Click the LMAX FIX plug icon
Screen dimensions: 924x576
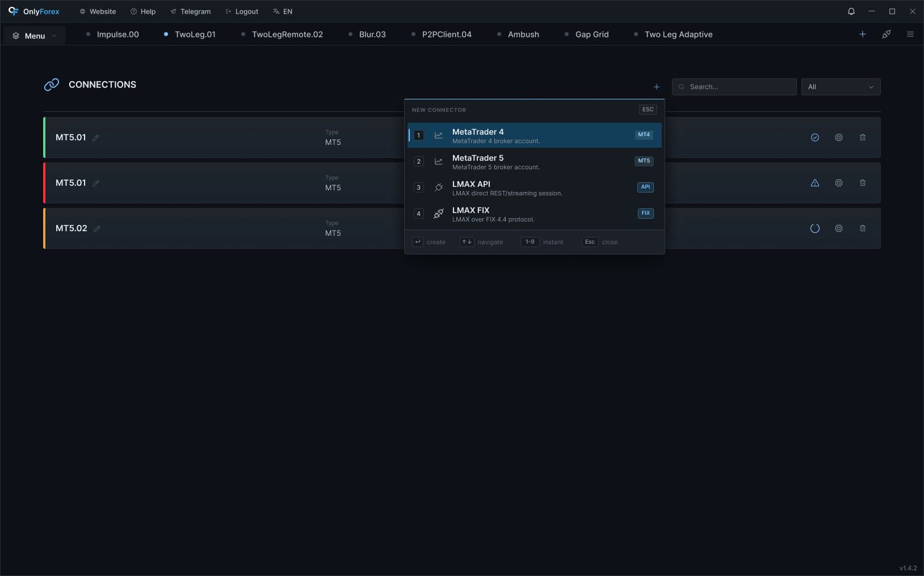(439, 214)
